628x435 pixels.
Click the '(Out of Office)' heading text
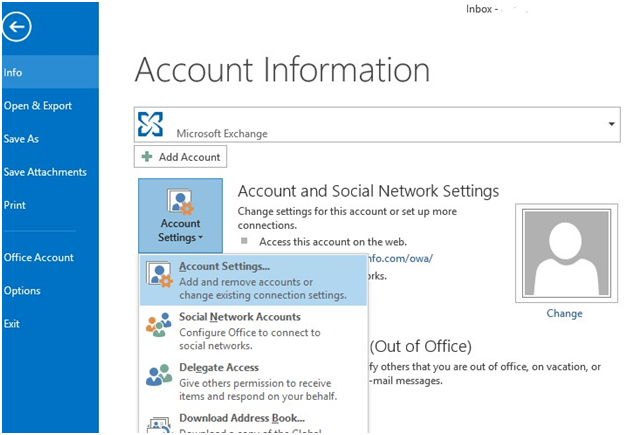point(421,346)
